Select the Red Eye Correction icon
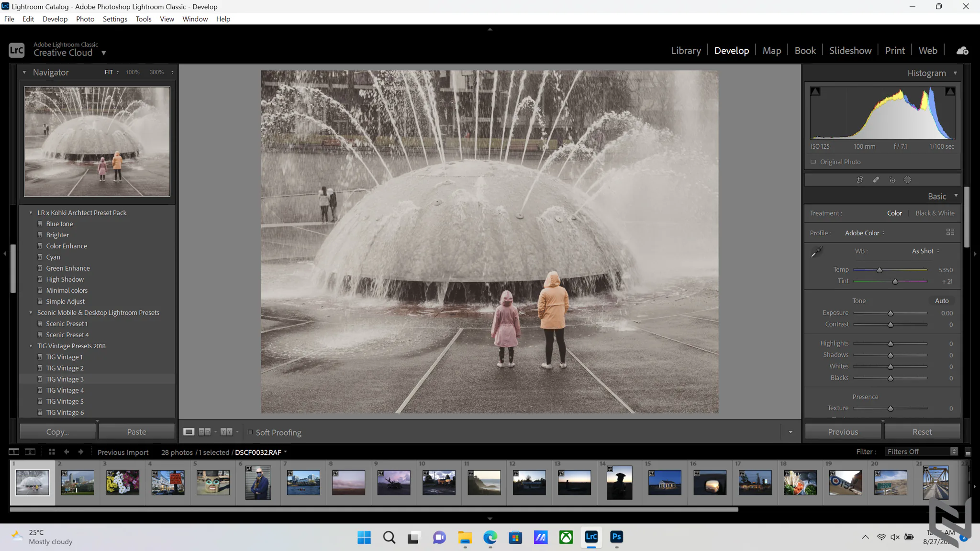This screenshot has height=551, width=980. coord(892,180)
